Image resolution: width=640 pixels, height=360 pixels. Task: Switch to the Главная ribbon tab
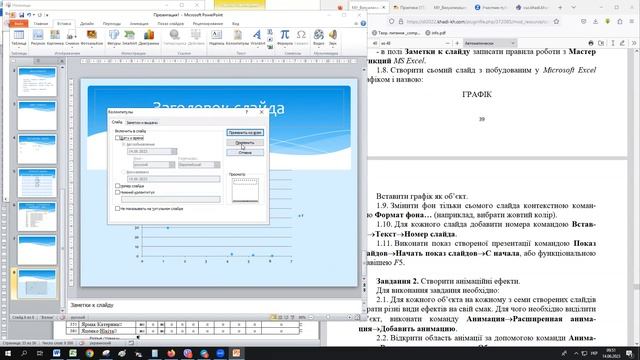tap(41, 24)
